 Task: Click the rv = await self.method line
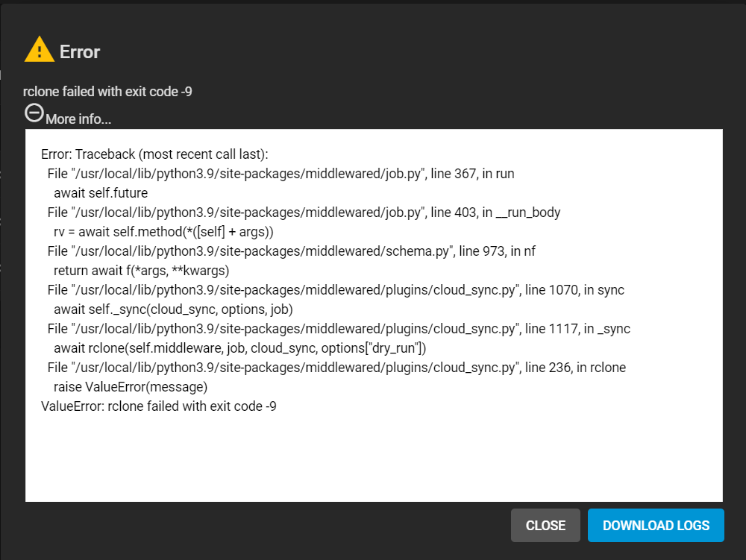click(x=163, y=232)
